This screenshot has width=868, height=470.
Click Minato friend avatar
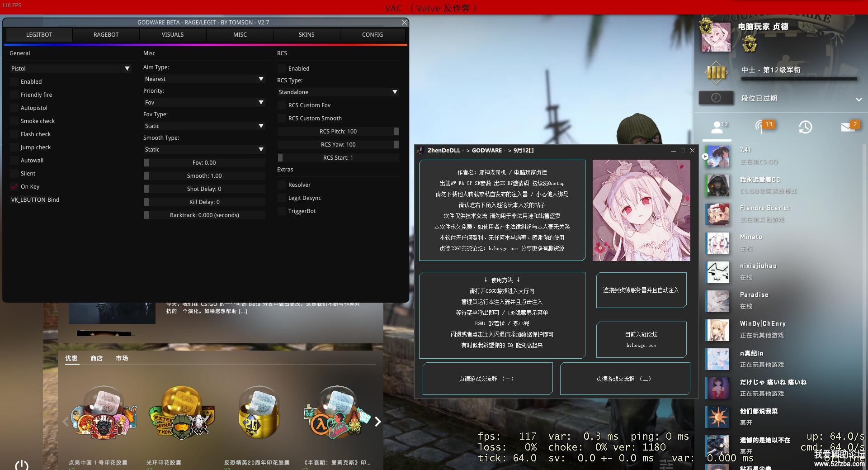717,243
